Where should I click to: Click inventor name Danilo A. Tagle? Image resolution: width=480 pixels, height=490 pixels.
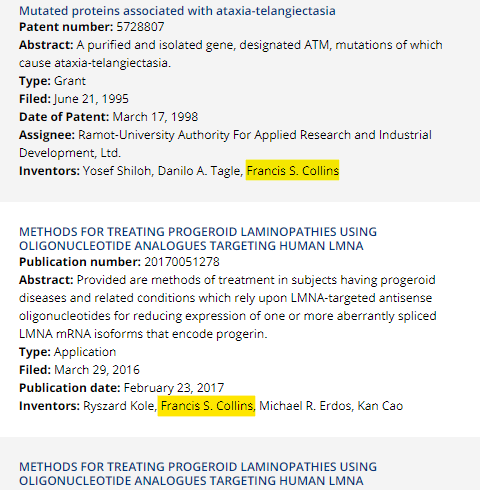pos(199,171)
